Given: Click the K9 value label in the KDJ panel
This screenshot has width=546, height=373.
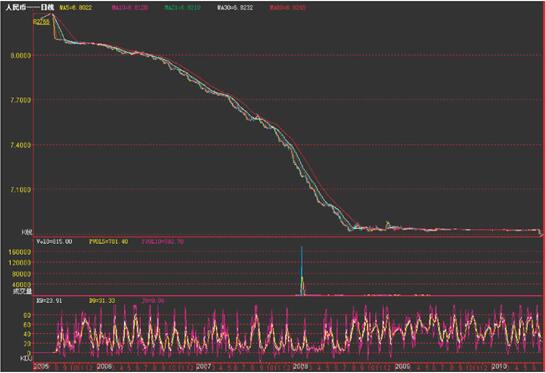Looking at the screenshot, I should 49,301.
